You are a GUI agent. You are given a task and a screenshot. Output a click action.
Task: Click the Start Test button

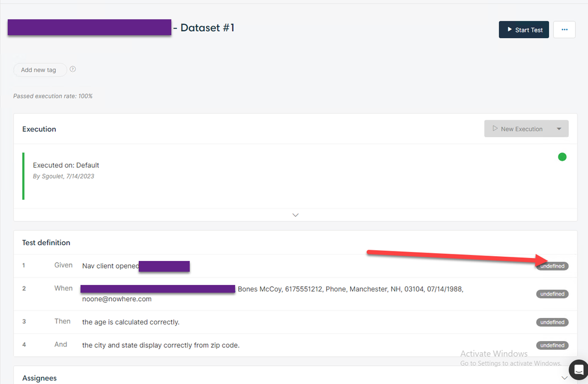point(523,29)
